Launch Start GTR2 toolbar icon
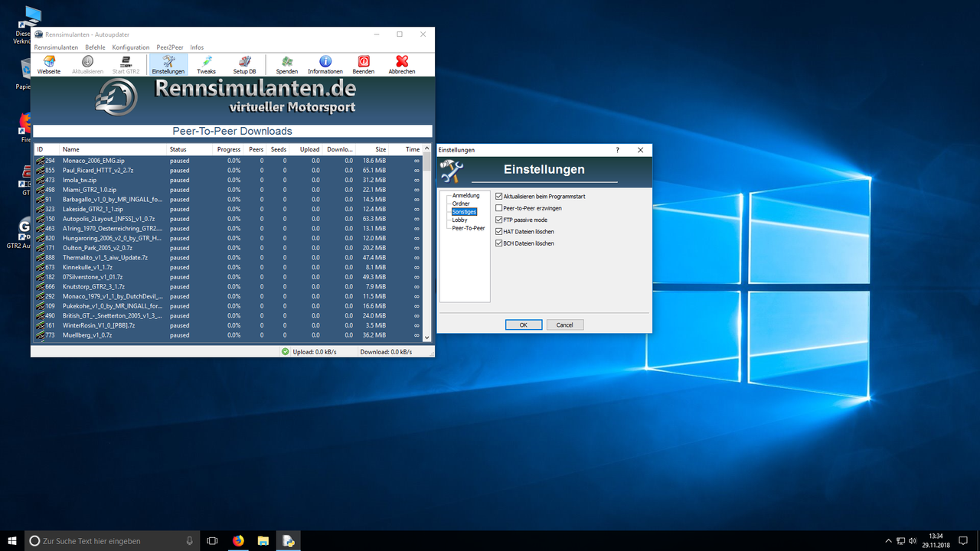 point(126,64)
